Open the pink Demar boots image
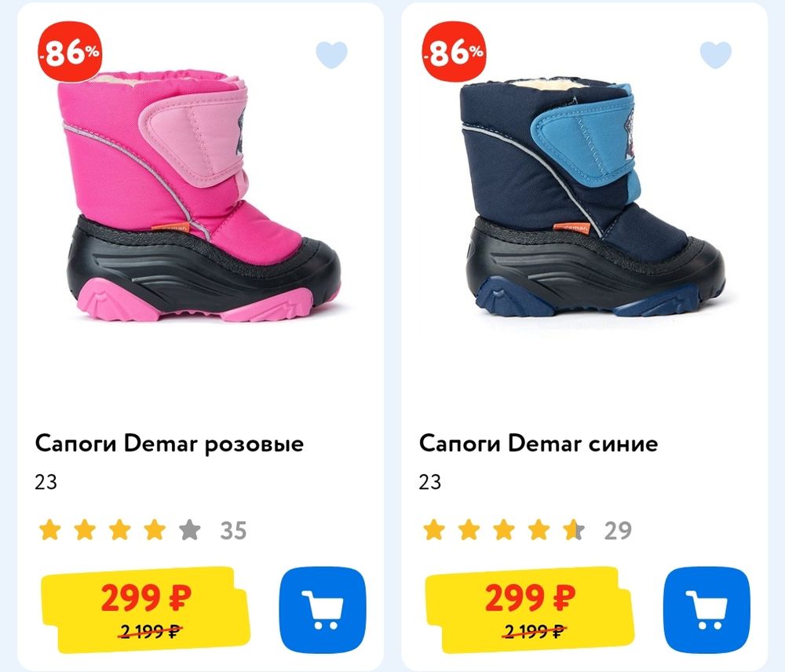This screenshot has width=785, height=672. click(x=202, y=195)
